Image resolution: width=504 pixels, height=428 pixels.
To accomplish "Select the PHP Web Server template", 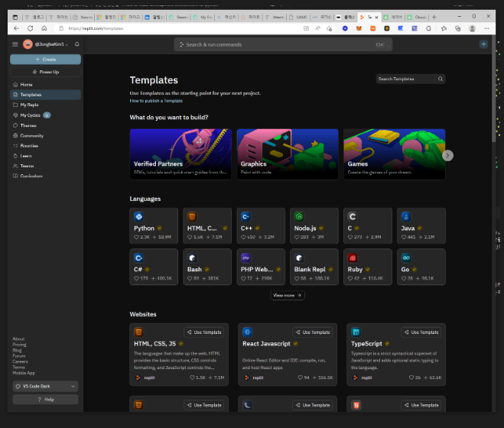I will (261, 267).
